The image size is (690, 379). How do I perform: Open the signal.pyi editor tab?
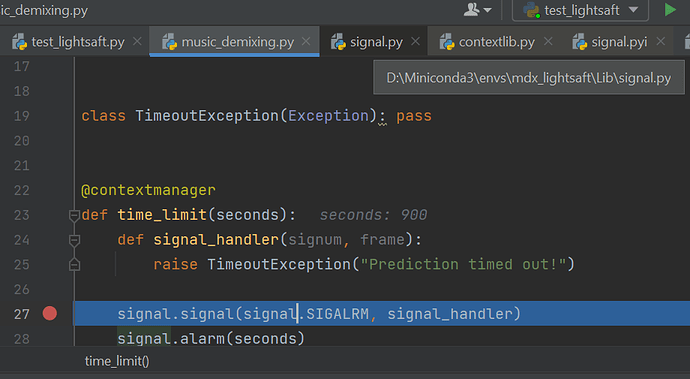coord(619,42)
